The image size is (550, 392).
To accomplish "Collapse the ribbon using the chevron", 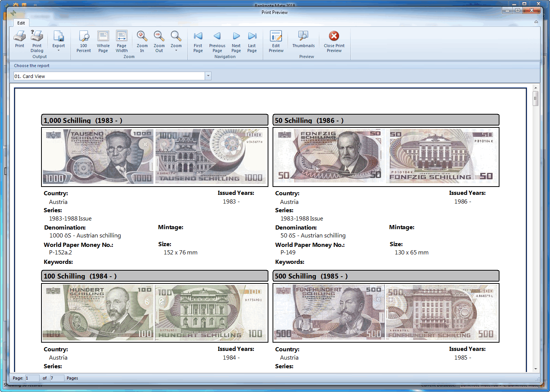I will point(536,22).
